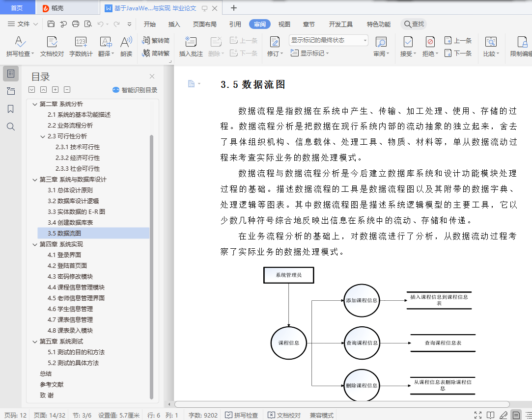Image resolution: width=532 pixels, height=420 pixels.
Task: Jump to 3.3 实体数据的 E-R 图 heading
Action: pyautogui.click(x=76, y=212)
